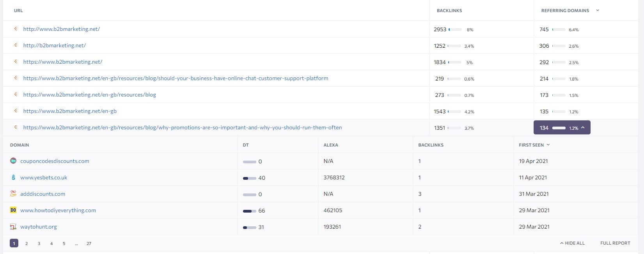Open adddiscounts.com domain link
Viewport: 644px width, 254px height.
coord(43,194)
